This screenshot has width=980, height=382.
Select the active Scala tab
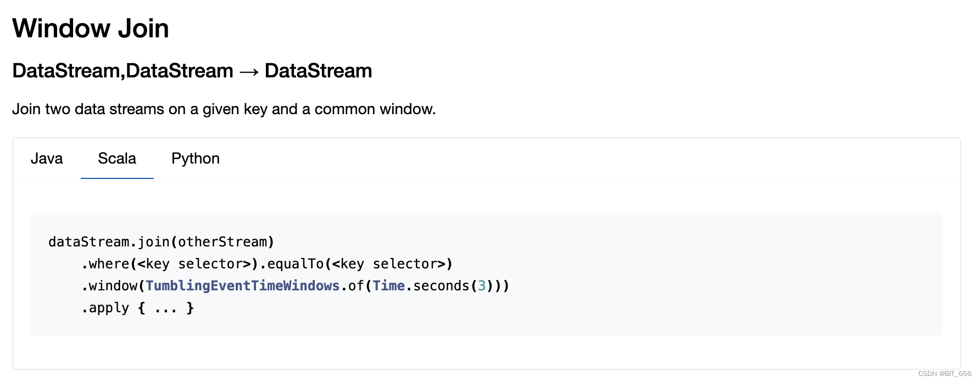coord(116,159)
